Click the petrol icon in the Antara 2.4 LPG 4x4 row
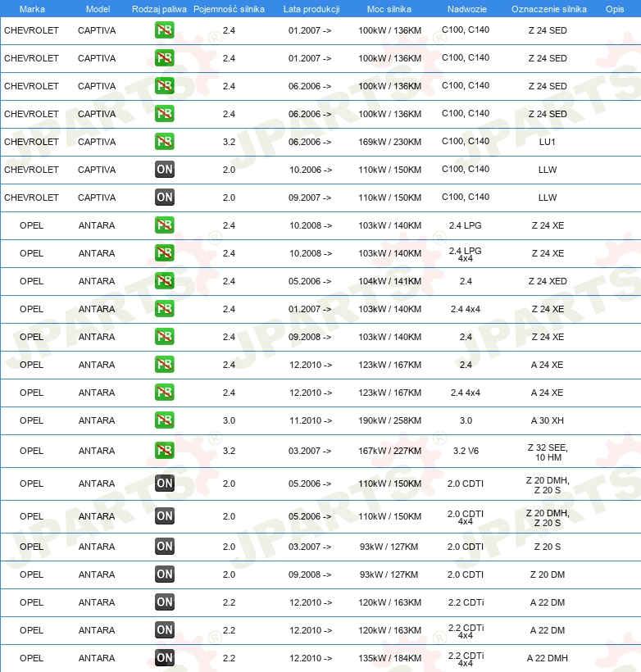The width and height of the screenshot is (641, 672). 165,253
